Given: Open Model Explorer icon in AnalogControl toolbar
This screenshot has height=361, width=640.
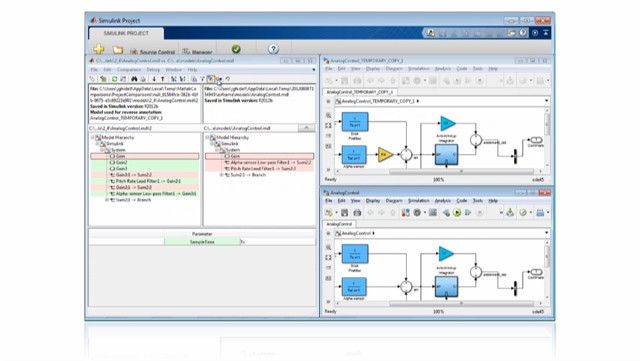Looking at the screenshot, I should pos(433,213).
